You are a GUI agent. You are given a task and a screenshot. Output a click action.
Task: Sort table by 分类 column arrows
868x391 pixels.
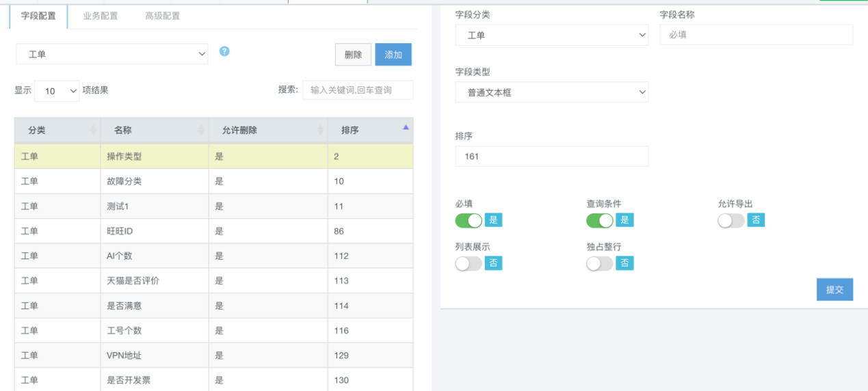(x=93, y=130)
